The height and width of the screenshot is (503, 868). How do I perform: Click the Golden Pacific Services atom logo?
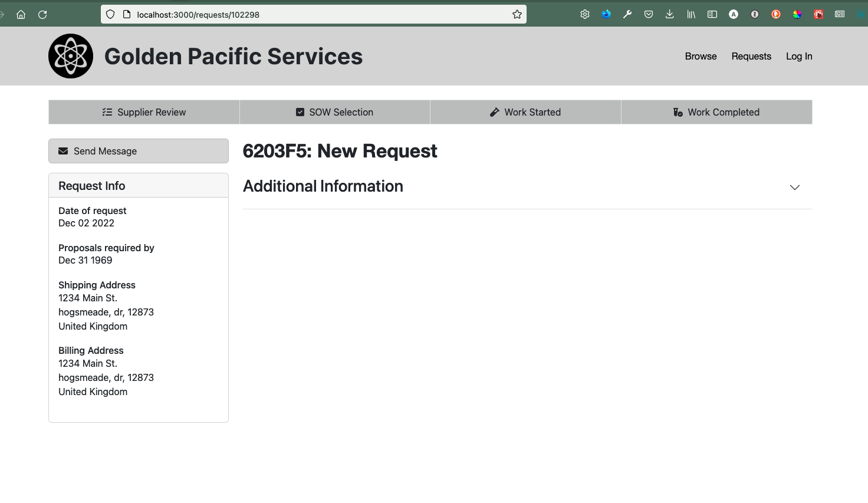click(70, 55)
